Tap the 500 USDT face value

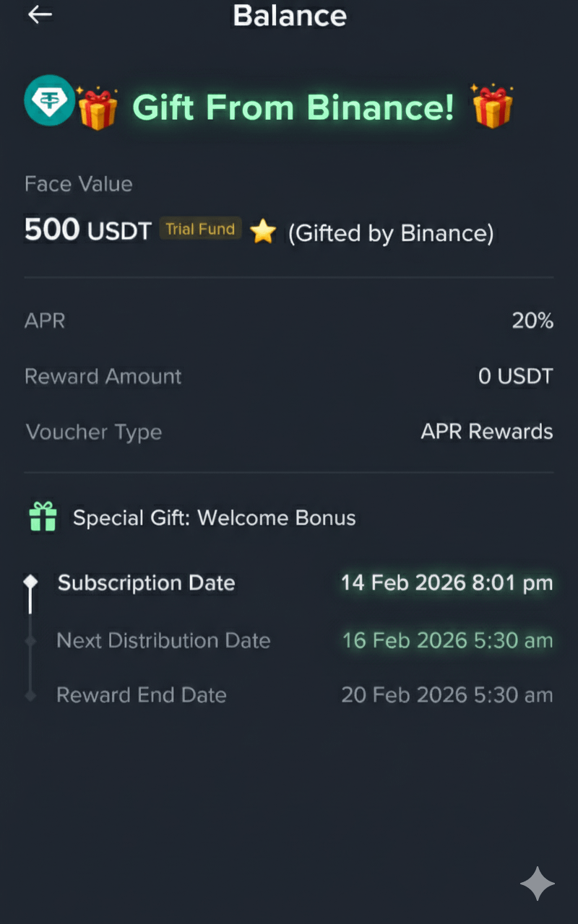(87, 230)
